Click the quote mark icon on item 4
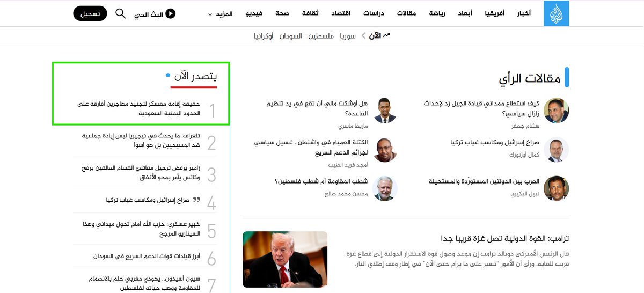644x293 pixels. [196, 200]
